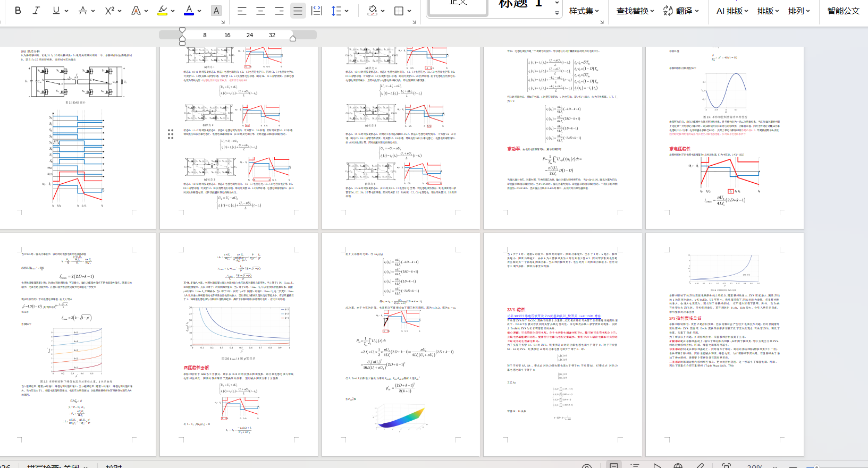The width and height of the screenshot is (868, 468).
Task: Open the underline style dropdown arrow
Action: coord(66,11)
